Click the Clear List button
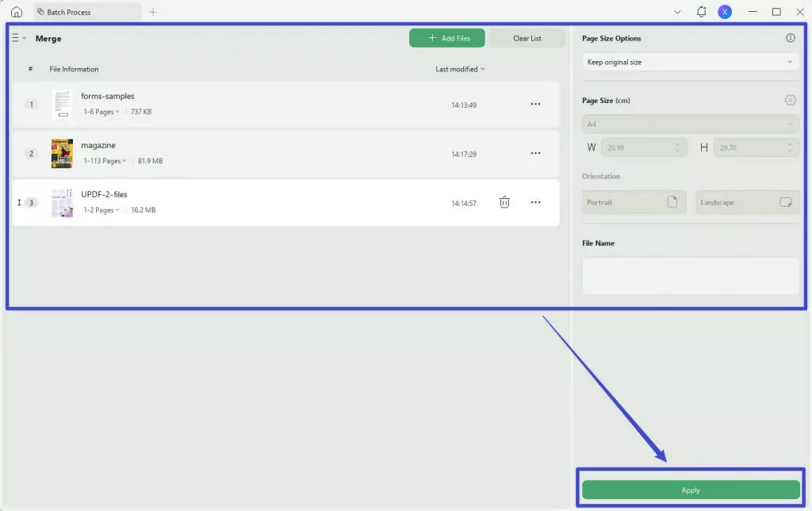812x511 pixels. 527,38
